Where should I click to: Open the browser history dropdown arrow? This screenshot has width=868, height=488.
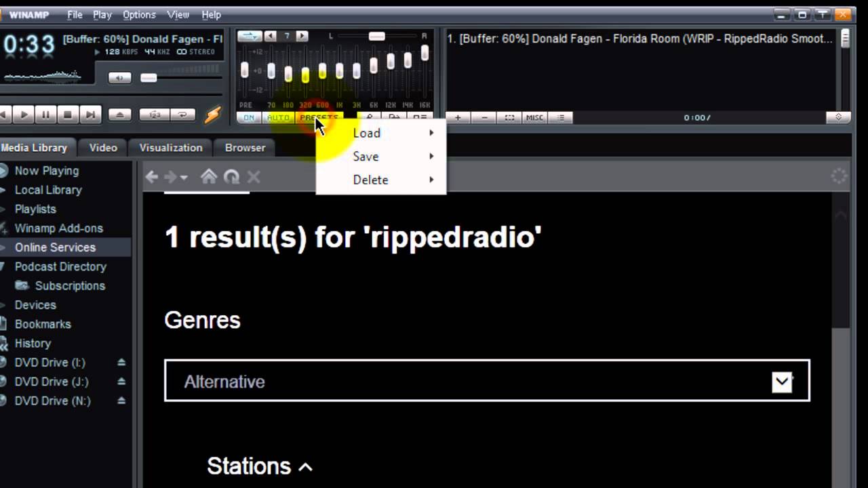click(x=184, y=178)
